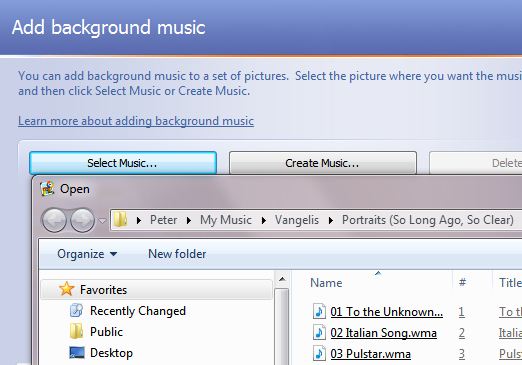Click the Public folder icon
The image size is (522, 365).
point(76,331)
